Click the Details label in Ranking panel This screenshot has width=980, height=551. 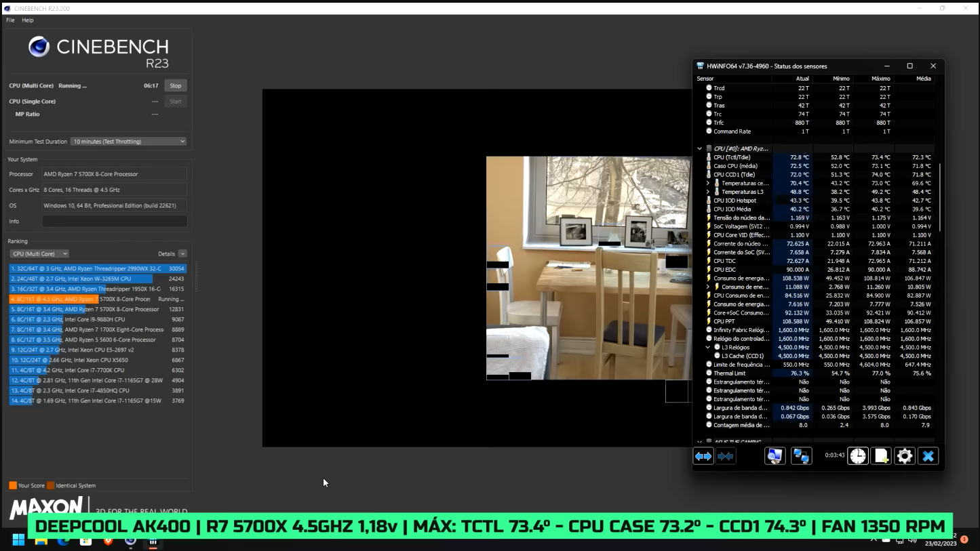tap(167, 253)
